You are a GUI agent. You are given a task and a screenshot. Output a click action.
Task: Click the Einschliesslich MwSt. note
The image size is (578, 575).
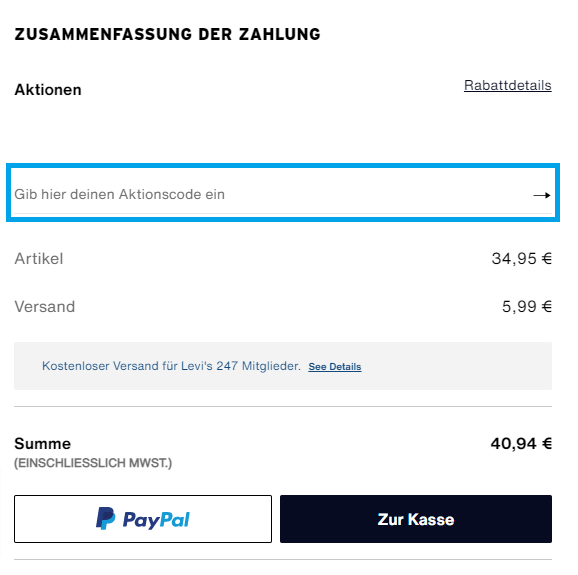[x=93, y=463]
